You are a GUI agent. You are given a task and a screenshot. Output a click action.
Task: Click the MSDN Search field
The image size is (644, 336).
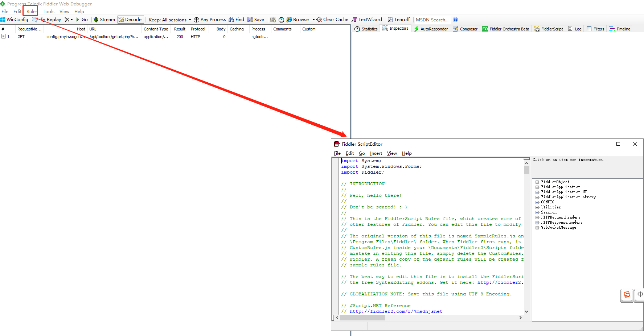point(432,20)
